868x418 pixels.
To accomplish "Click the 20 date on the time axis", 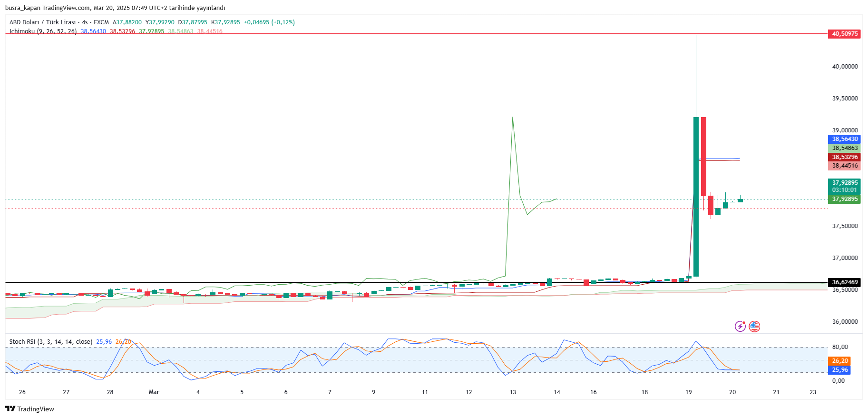I will click(732, 392).
